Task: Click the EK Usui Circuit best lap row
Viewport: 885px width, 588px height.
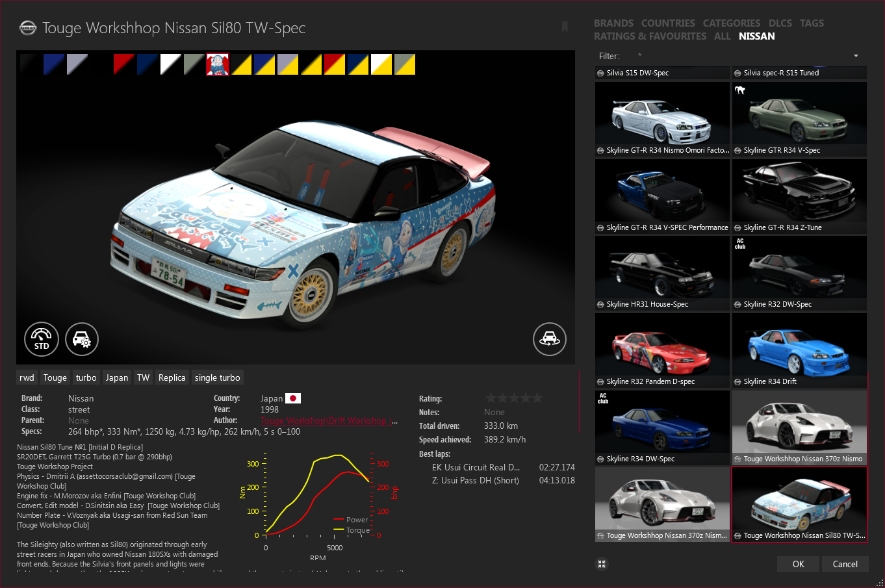Action: 504,467
